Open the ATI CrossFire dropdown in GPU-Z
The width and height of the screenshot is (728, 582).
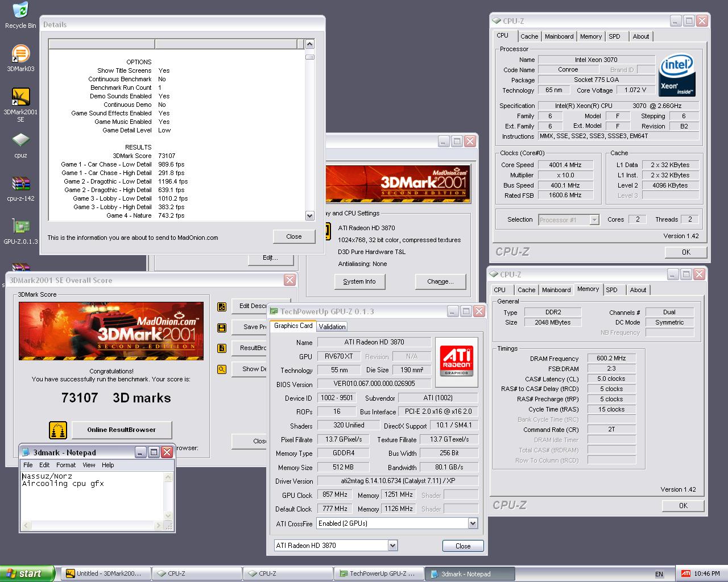pos(473,523)
